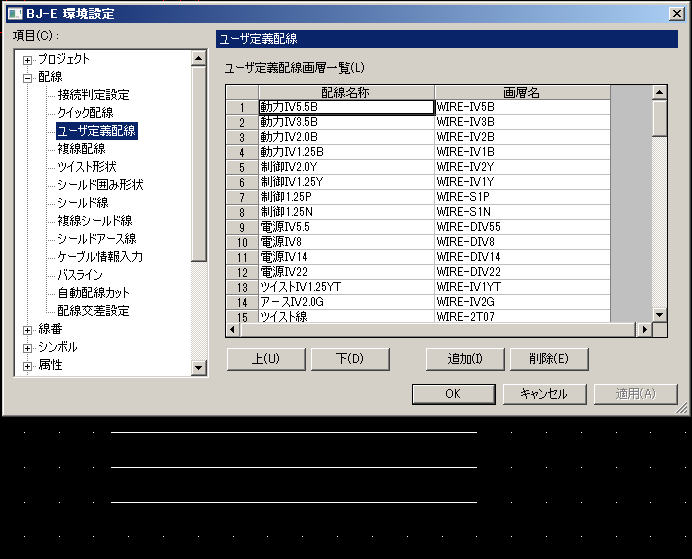The width and height of the screenshot is (692, 559).
Task: Click the table's scroll-up arrow
Action: tap(659, 93)
